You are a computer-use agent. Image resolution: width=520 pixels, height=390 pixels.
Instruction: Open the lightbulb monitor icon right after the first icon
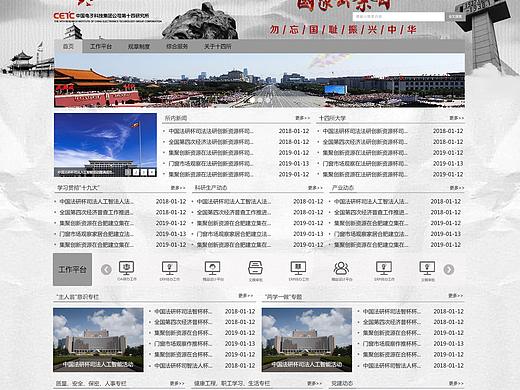point(170,268)
